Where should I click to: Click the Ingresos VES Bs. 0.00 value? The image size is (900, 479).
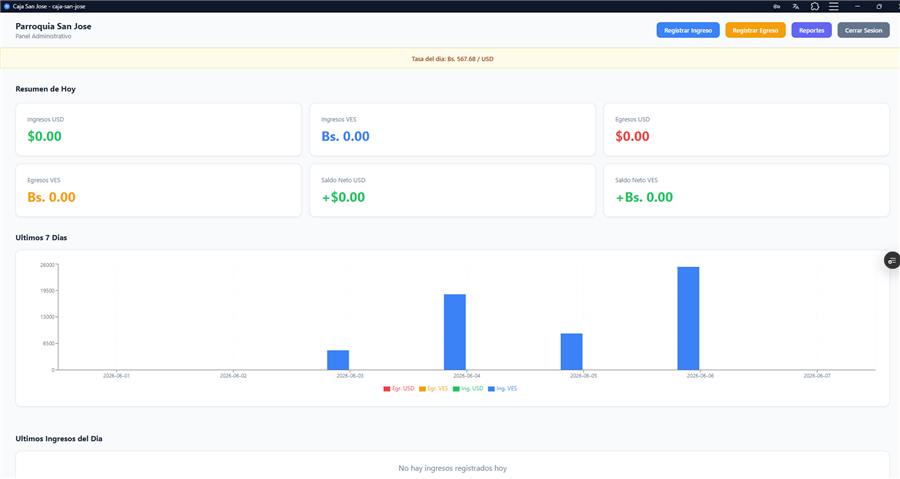345,137
